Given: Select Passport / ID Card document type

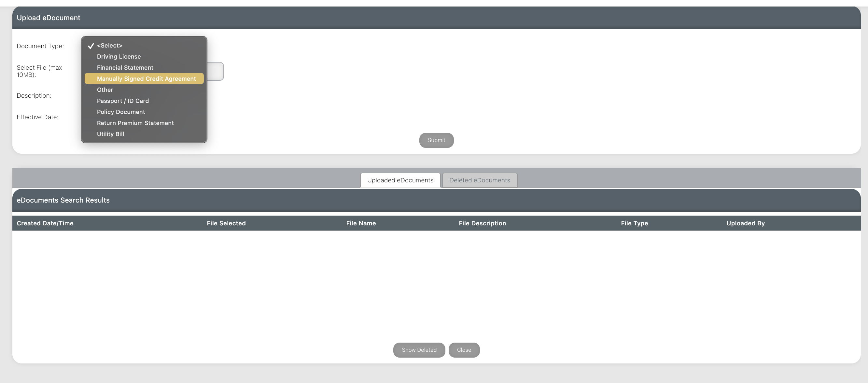Looking at the screenshot, I should 123,101.
